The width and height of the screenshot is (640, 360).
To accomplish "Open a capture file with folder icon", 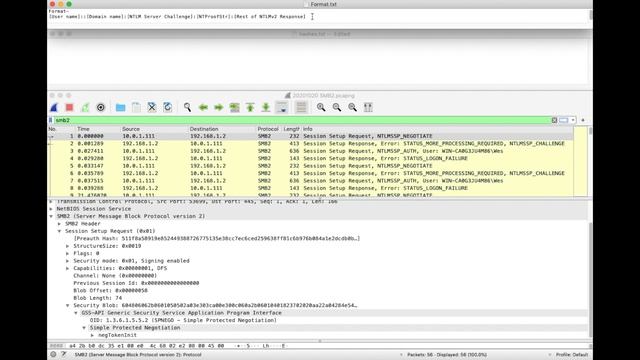I will [x=120, y=107].
